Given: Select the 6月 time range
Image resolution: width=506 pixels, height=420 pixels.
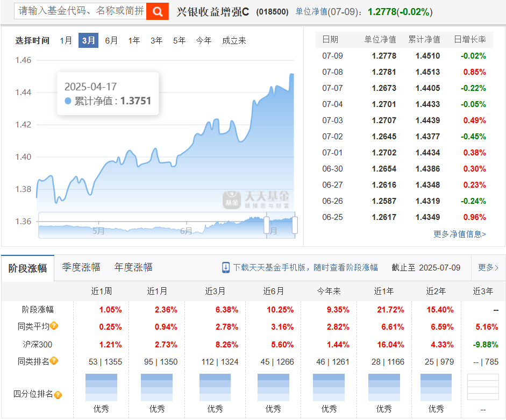Looking at the screenshot, I should 111,40.
